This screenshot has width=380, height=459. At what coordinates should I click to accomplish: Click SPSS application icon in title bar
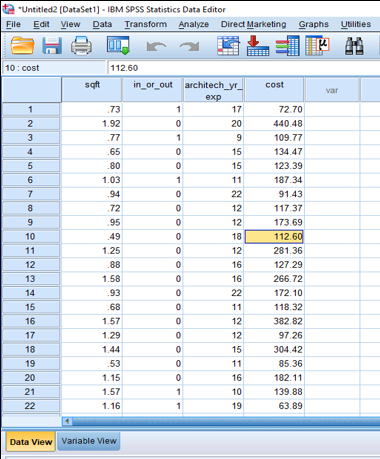coord(8,9)
